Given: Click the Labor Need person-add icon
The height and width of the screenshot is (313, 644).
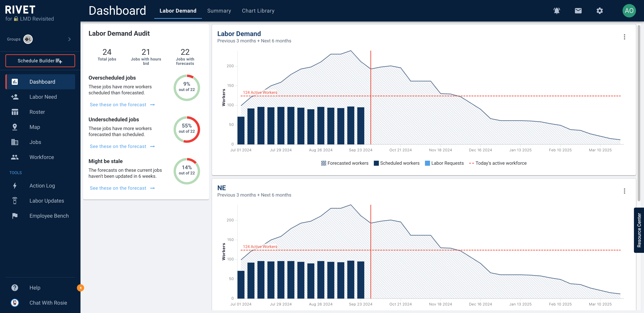Looking at the screenshot, I should [15, 97].
